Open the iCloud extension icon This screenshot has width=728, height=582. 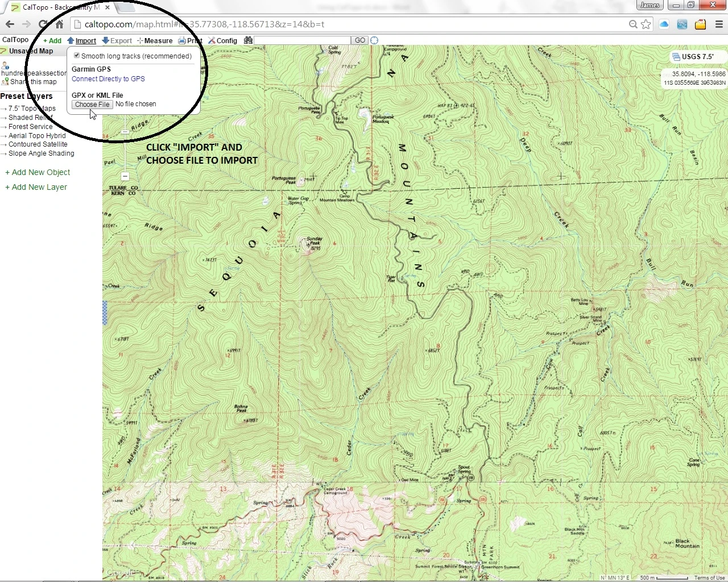coord(664,24)
